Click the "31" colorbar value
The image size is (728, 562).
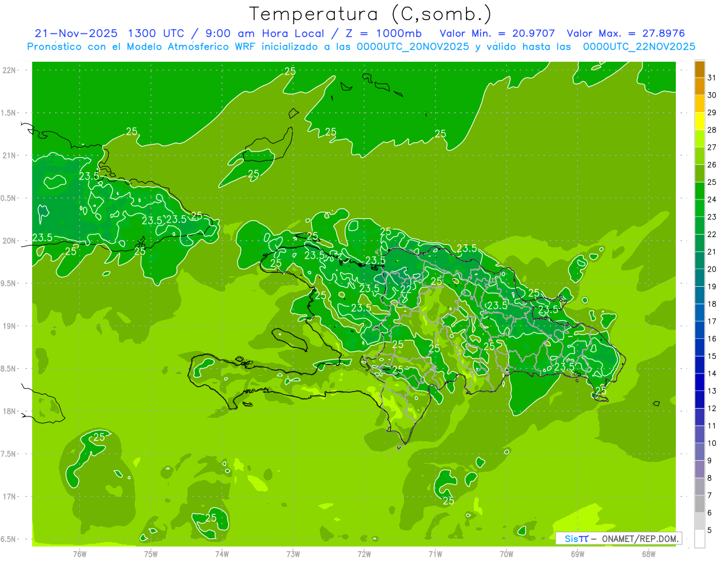point(712,78)
